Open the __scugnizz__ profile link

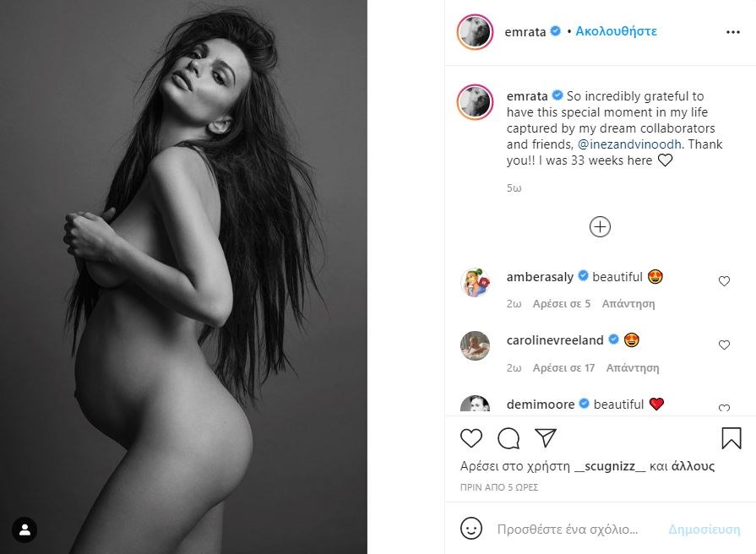[610, 466]
